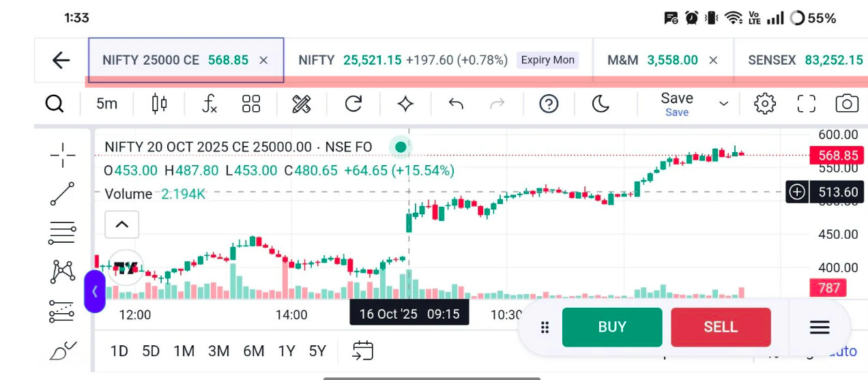This screenshot has width=868, height=380.
Task: Open the candlestick chart type selector
Action: click(160, 104)
